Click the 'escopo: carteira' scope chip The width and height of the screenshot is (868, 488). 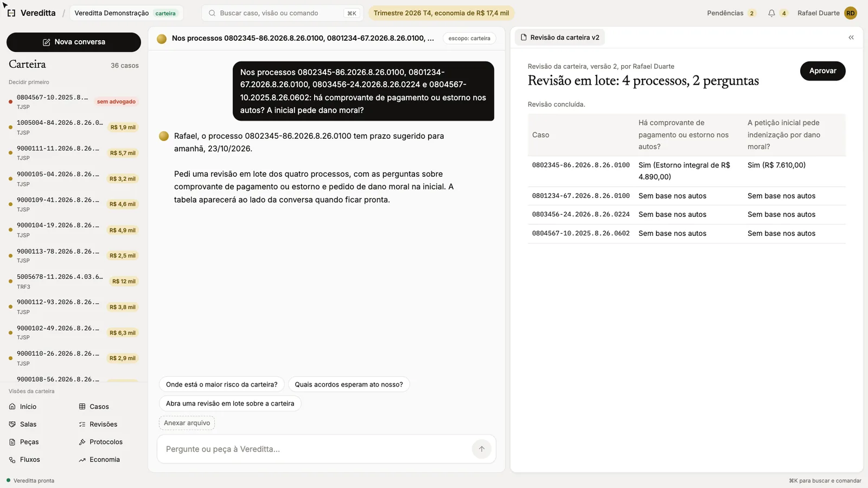469,38
